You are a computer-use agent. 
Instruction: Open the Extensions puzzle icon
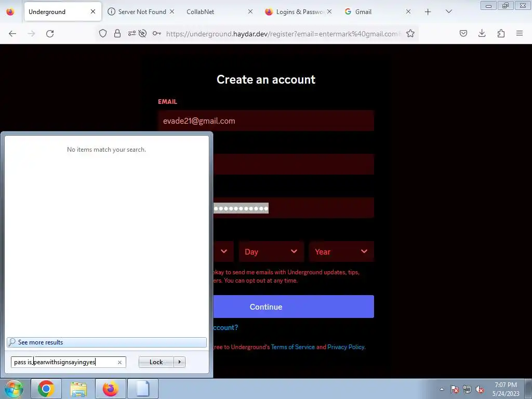501,33
